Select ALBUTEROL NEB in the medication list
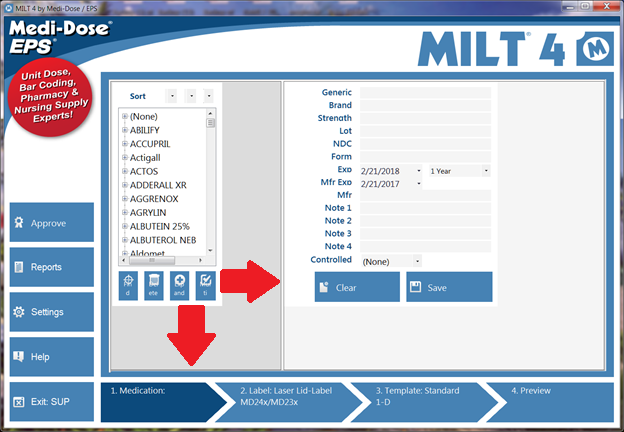624x432 pixels. 163,240
